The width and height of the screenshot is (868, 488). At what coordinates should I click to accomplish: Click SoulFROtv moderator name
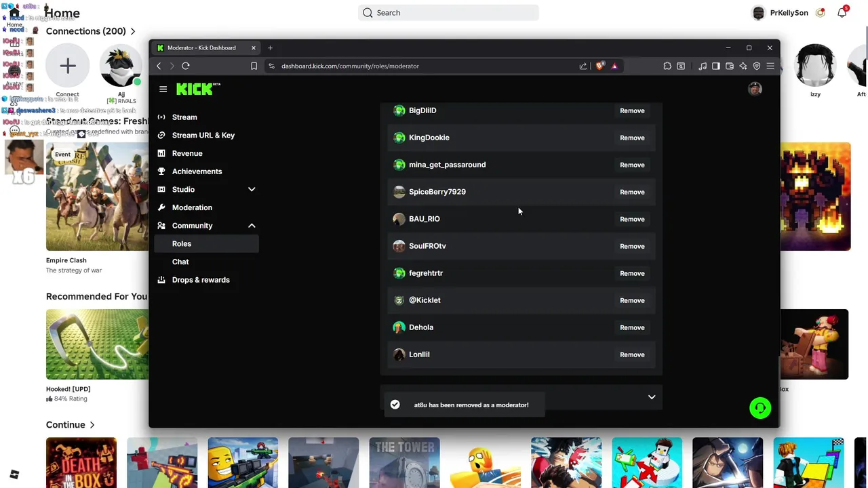click(427, 246)
